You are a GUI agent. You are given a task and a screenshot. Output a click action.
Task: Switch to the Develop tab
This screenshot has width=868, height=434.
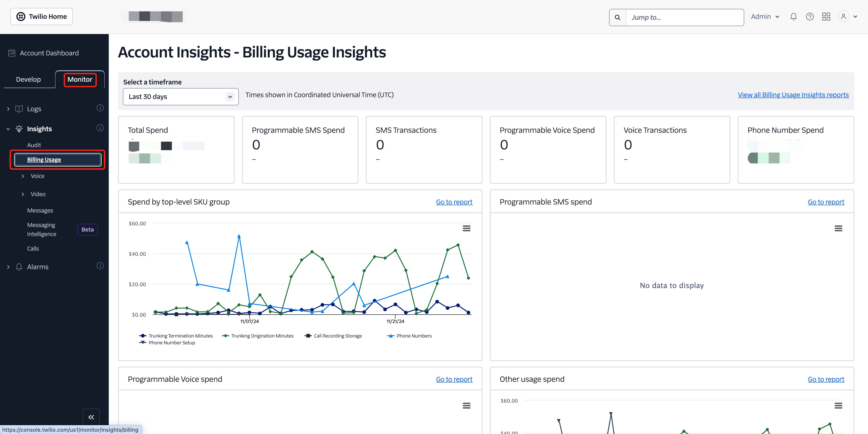(x=28, y=79)
